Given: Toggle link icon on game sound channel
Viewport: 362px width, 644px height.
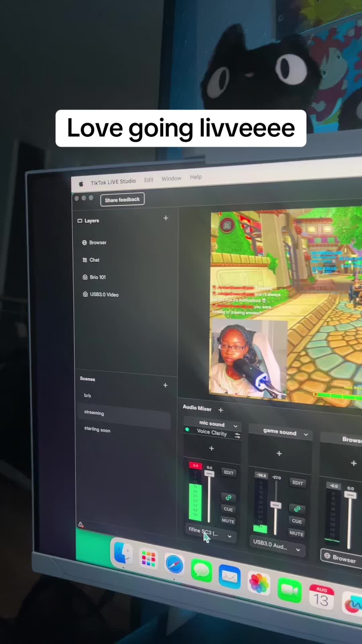Looking at the screenshot, I should pyautogui.click(x=297, y=509).
